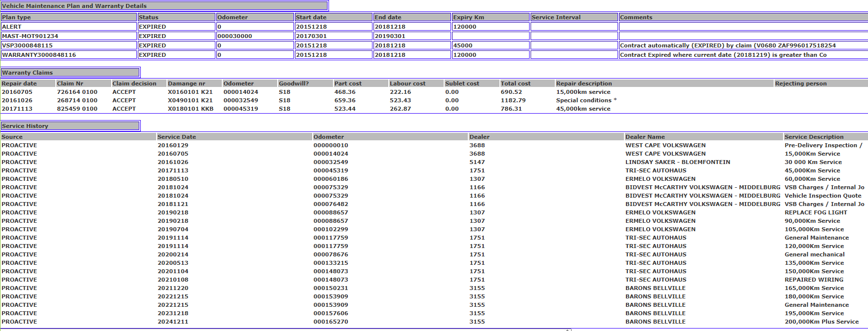Click the '200,000Km Plus Service' description

pos(822,322)
